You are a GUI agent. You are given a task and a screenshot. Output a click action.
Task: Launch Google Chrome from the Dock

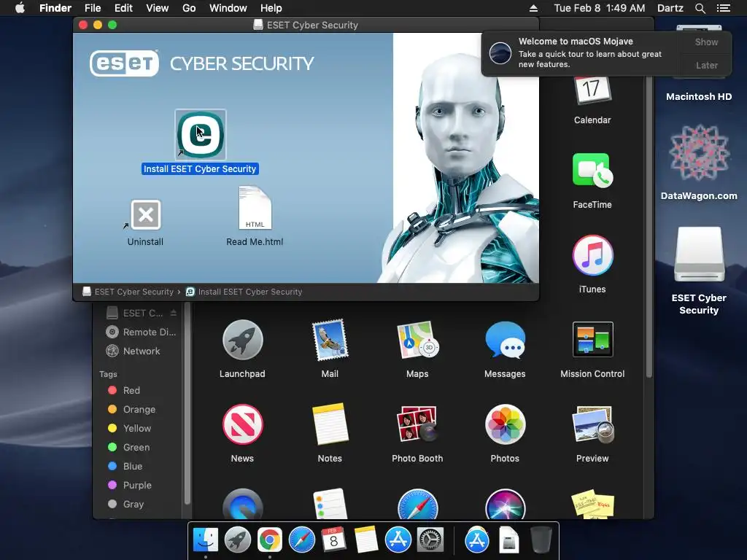[x=270, y=540]
